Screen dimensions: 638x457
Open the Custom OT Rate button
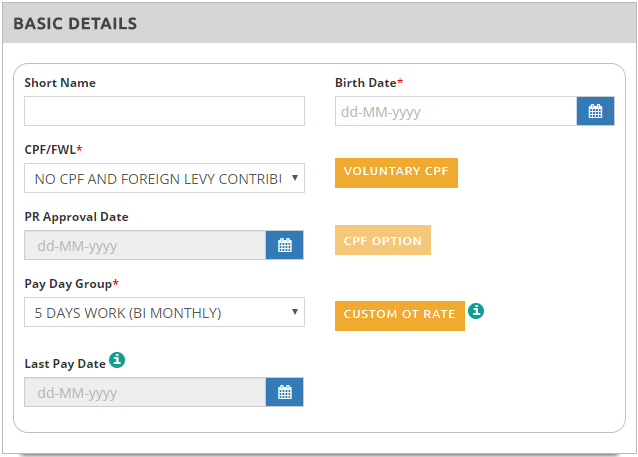pyautogui.click(x=399, y=314)
